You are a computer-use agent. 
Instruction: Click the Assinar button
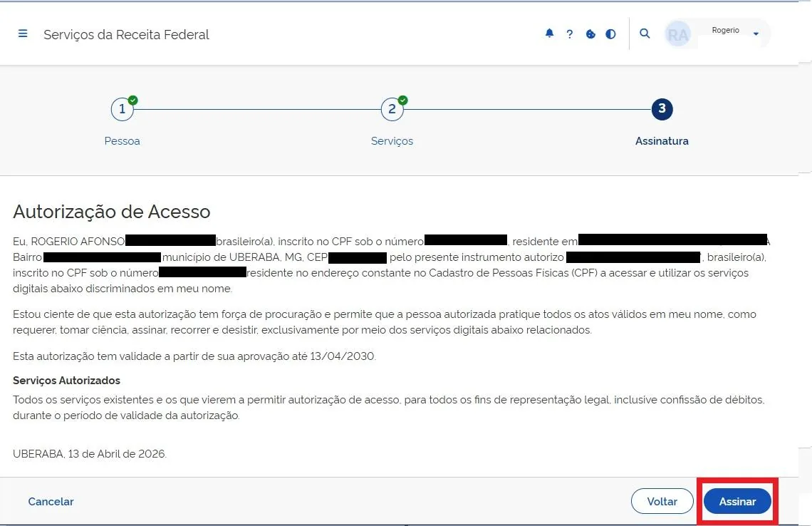click(x=737, y=501)
